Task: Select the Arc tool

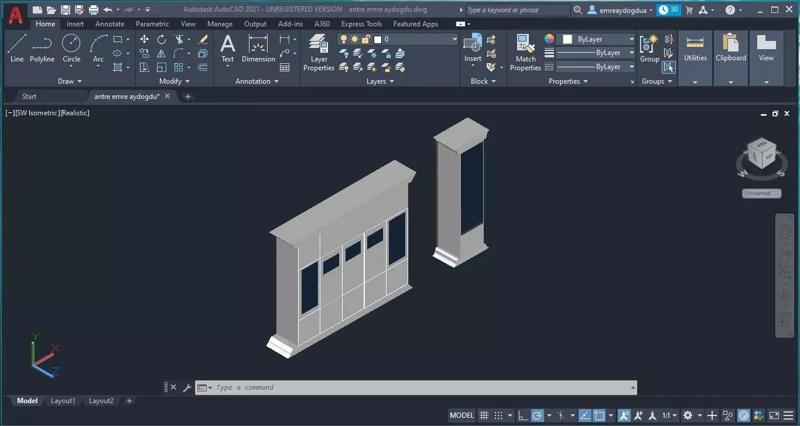Action: coord(98,49)
